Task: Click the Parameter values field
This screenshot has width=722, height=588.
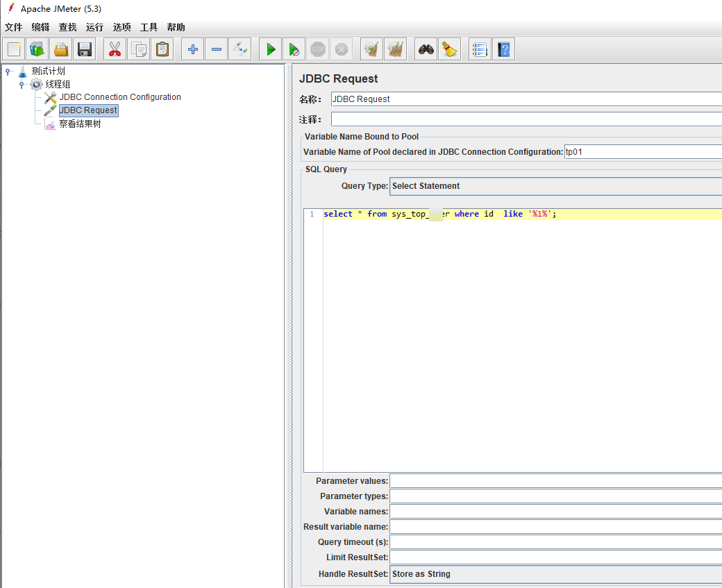Action: (x=556, y=480)
